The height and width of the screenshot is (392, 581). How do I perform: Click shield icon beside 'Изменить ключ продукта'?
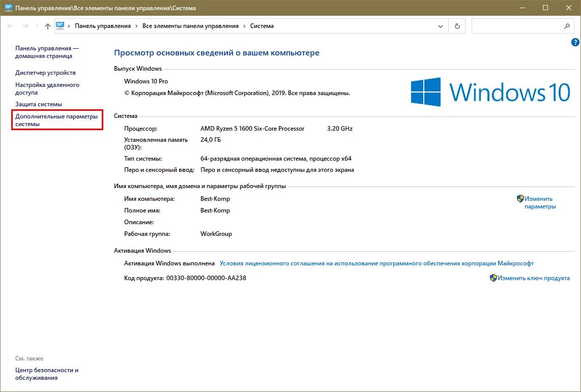point(493,278)
